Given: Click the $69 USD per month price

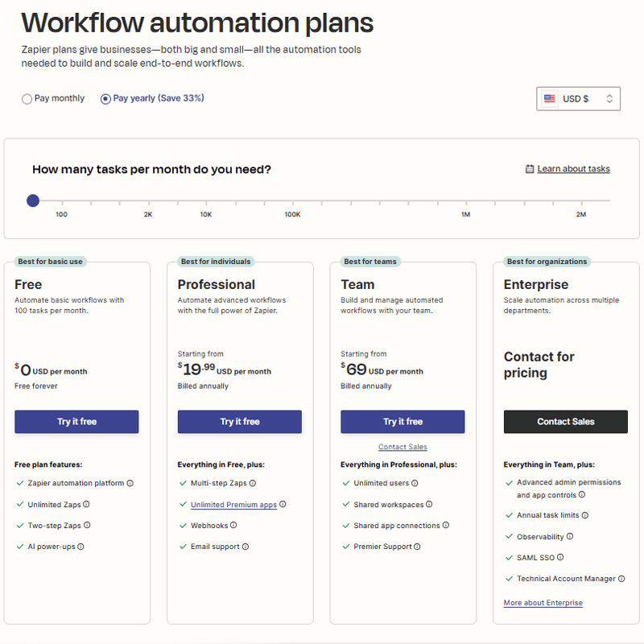Looking at the screenshot, I should (x=382, y=369).
